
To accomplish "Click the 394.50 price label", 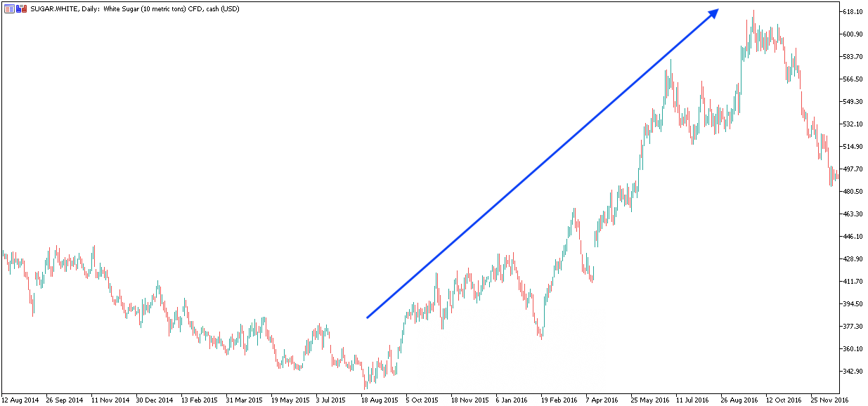I will [x=853, y=304].
